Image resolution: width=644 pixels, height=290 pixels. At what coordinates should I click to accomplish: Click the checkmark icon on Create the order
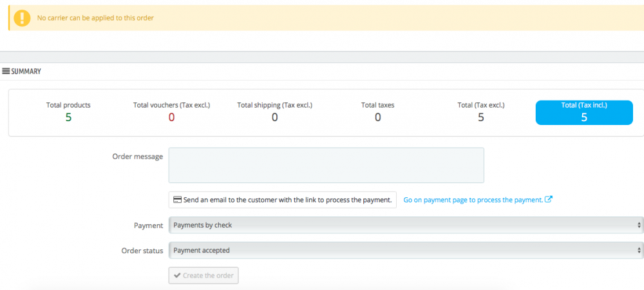(x=177, y=276)
